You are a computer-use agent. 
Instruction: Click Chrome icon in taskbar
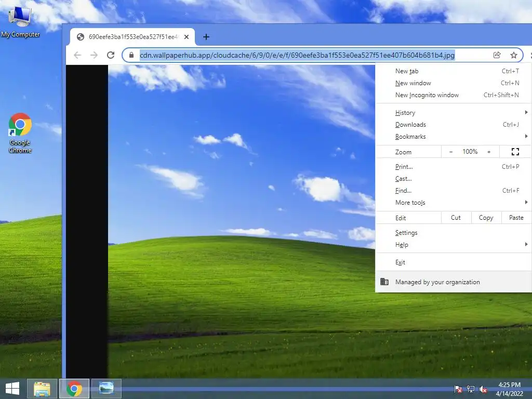74,389
